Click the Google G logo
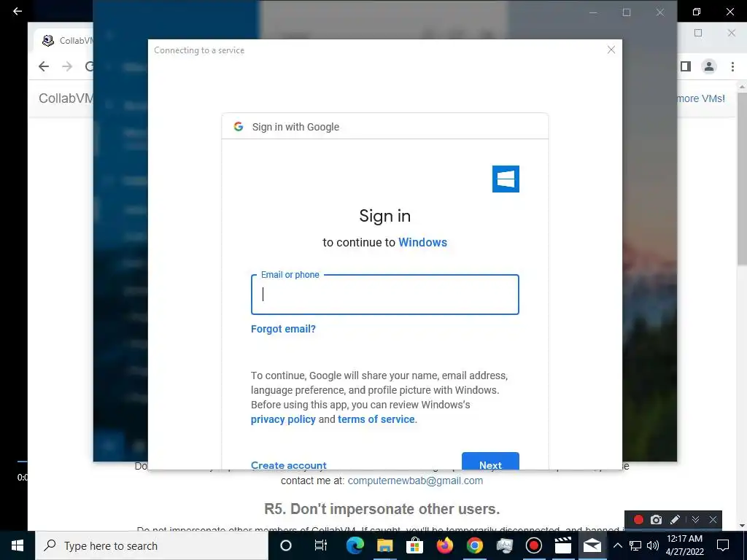The height and width of the screenshot is (560, 747). pyautogui.click(x=239, y=127)
